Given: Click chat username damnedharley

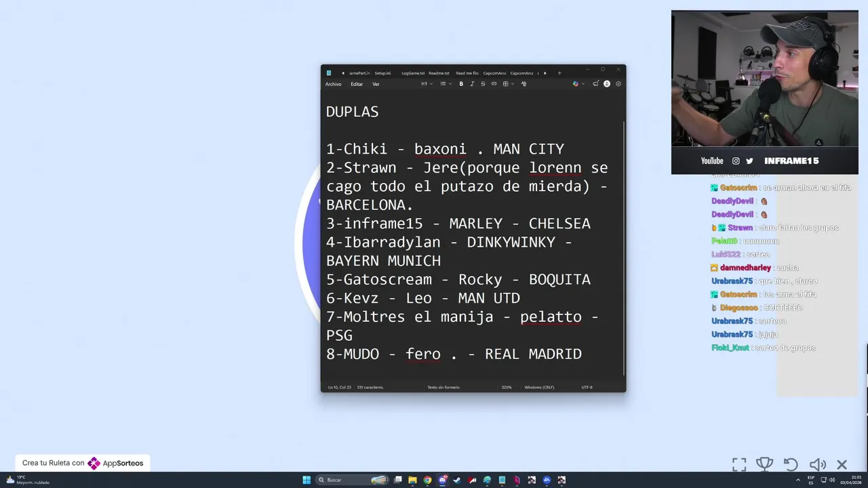Looking at the screenshot, I should (x=745, y=268).
